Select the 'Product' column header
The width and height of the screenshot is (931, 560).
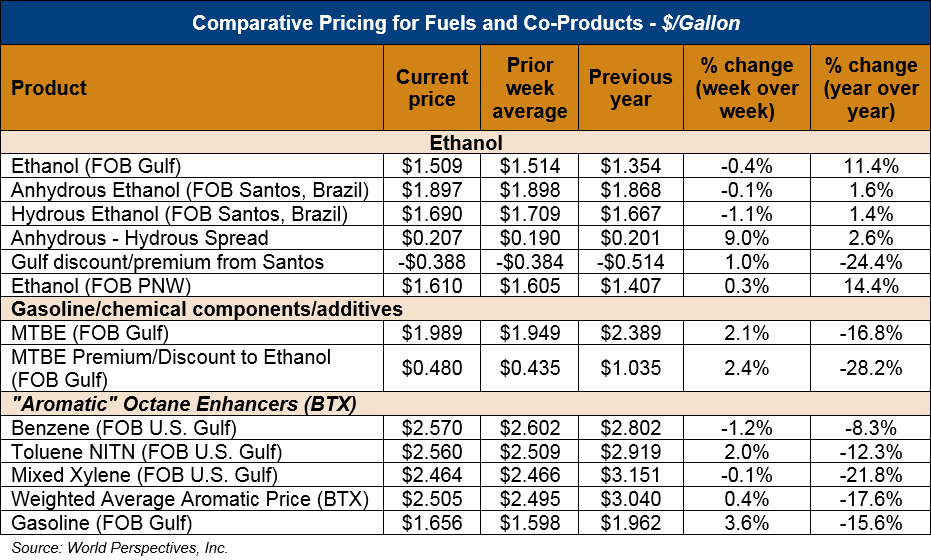(50, 88)
